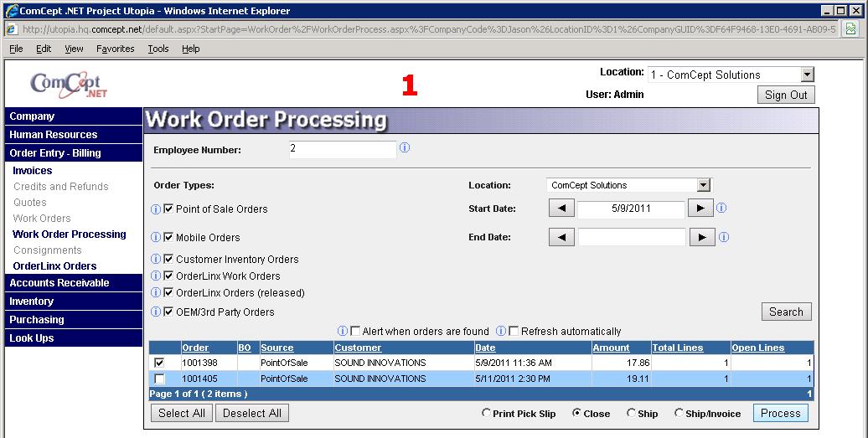Click the ComCept .NET logo

click(x=66, y=85)
